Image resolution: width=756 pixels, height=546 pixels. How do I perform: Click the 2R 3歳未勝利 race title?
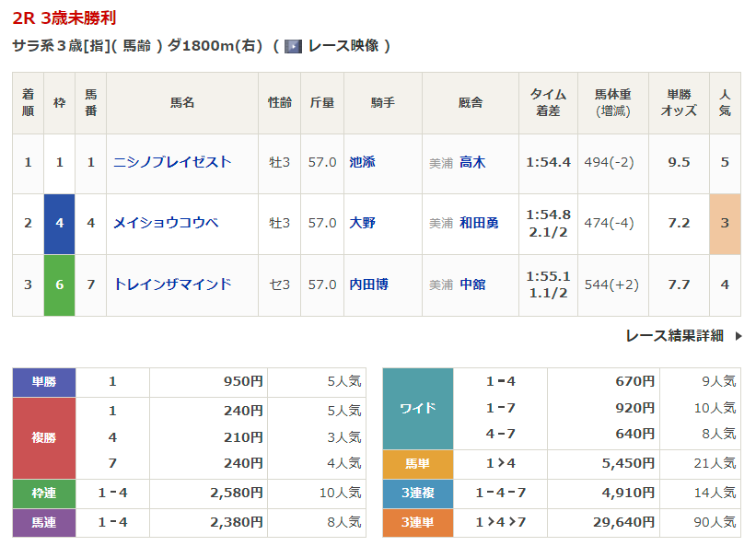click(x=64, y=18)
